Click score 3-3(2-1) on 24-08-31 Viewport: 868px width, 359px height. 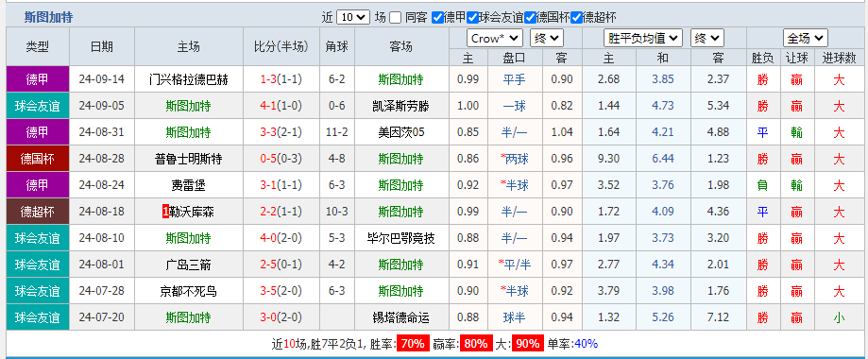pos(281,132)
